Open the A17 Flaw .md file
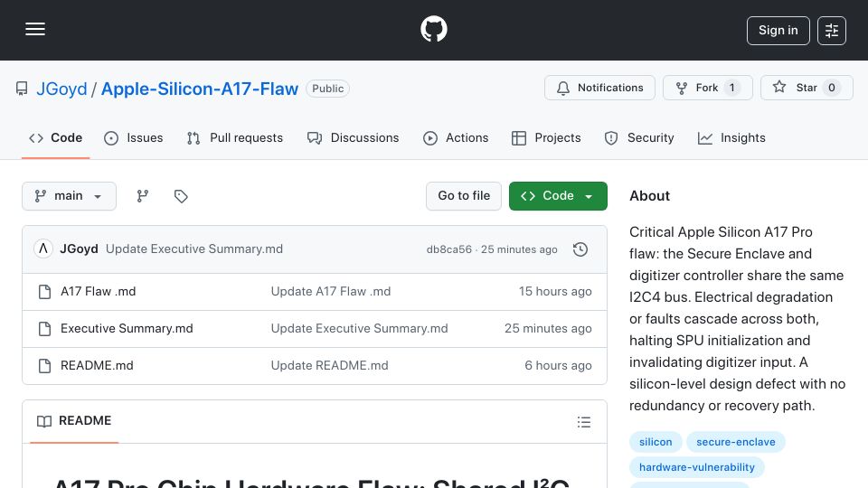 point(98,292)
